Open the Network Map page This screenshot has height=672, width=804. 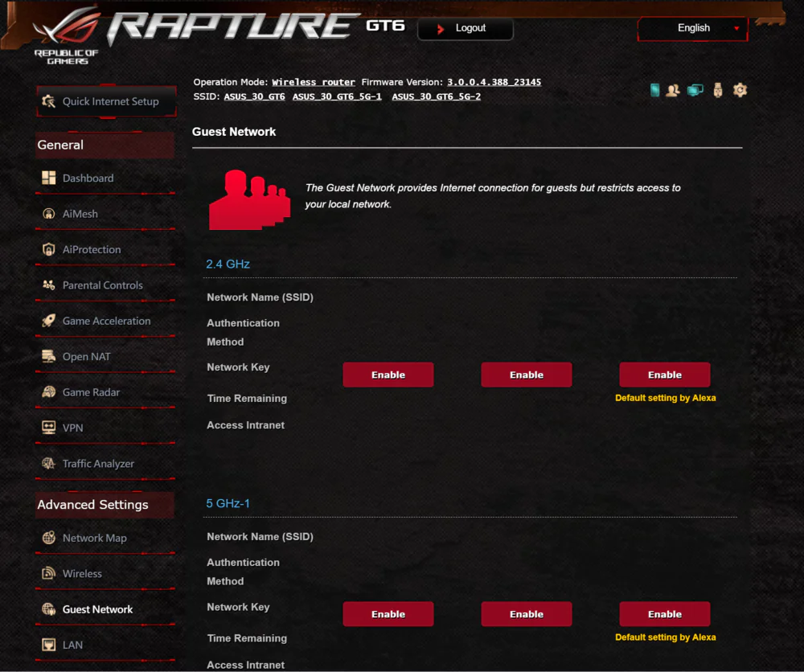click(x=105, y=538)
